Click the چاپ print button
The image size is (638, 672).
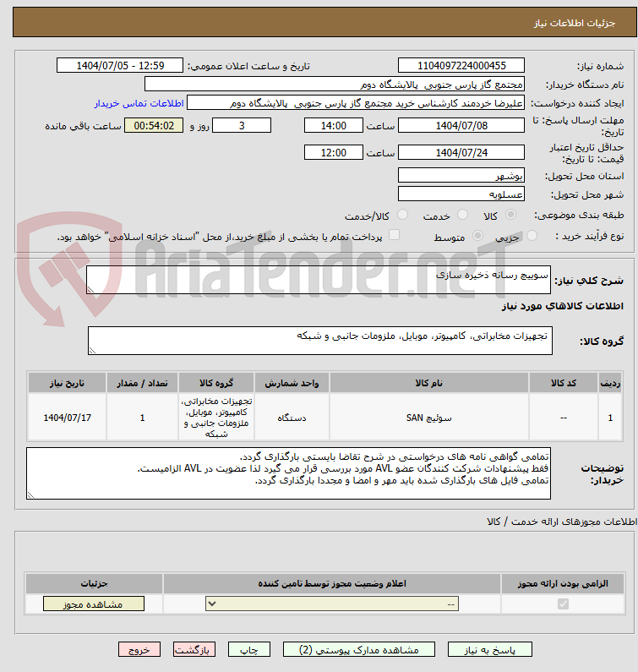pos(249,650)
